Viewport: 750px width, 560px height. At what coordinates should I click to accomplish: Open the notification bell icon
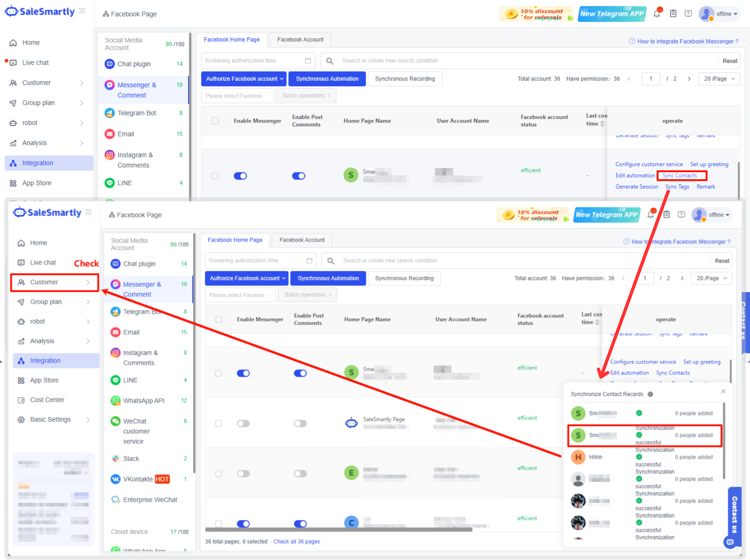tap(650, 215)
